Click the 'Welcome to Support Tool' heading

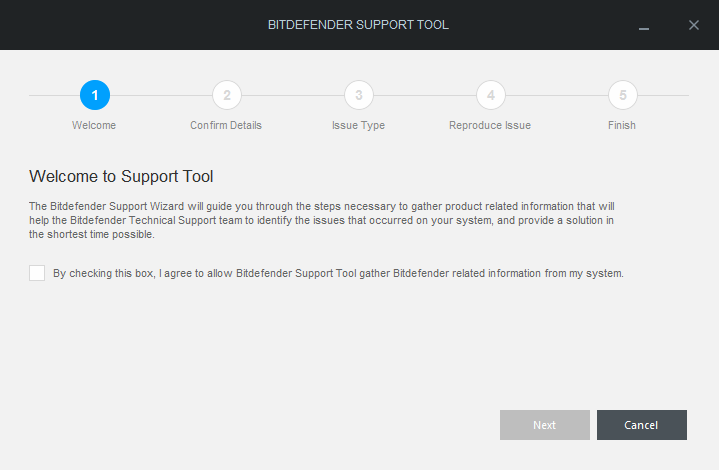point(121,177)
